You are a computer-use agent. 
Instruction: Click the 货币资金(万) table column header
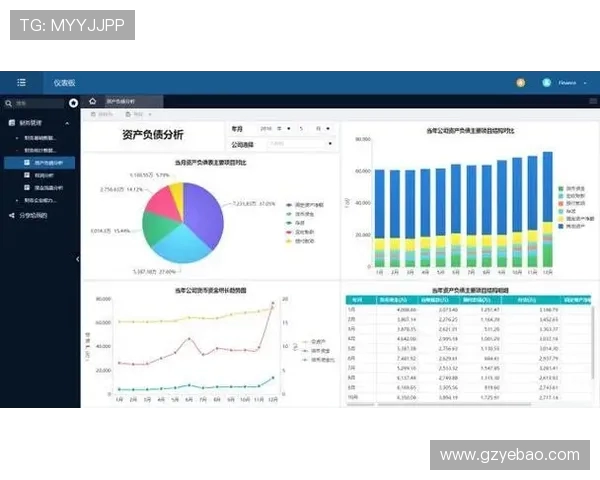[397, 300]
